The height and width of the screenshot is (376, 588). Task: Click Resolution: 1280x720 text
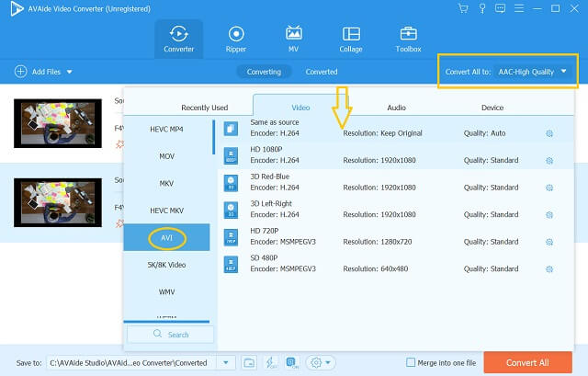(378, 242)
